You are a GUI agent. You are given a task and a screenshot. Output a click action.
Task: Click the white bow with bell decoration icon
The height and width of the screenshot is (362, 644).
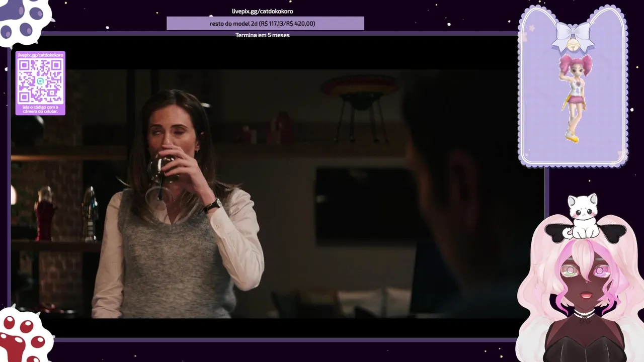coord(572,37)
